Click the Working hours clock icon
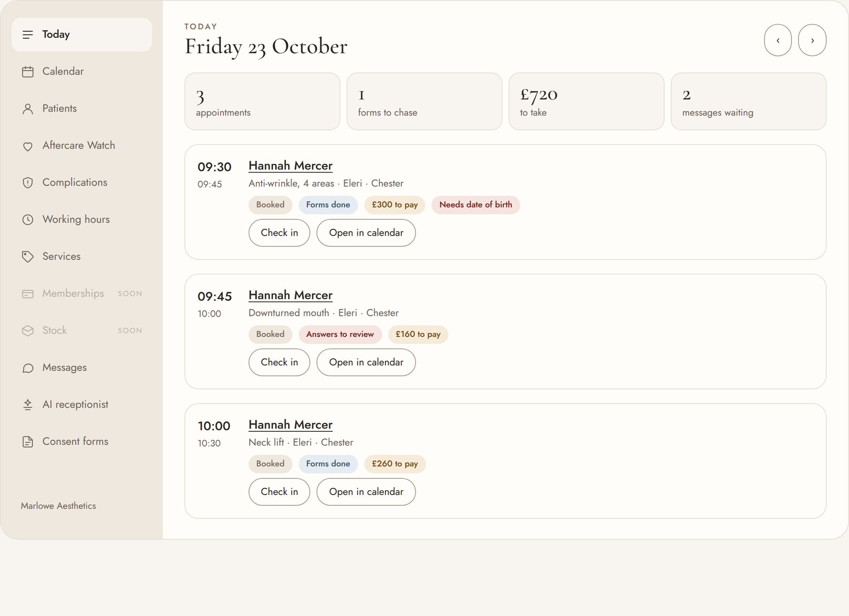 tap(28, 220)
